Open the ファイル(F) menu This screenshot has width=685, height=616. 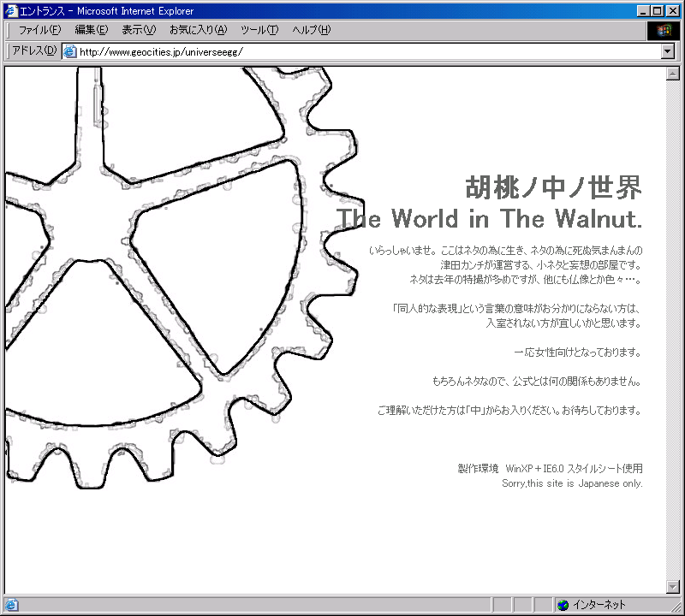pos(39,30)
